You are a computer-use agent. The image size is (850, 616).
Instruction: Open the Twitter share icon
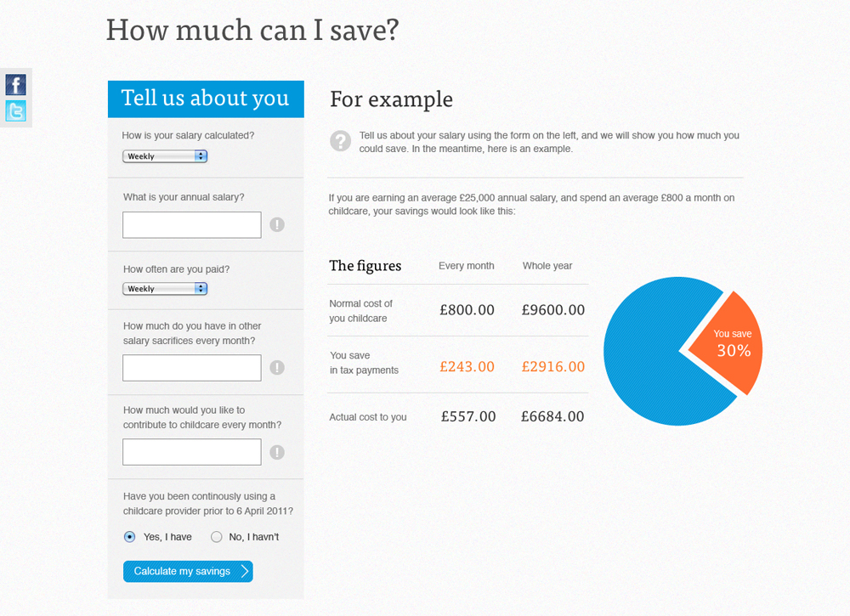click(15, 111)
